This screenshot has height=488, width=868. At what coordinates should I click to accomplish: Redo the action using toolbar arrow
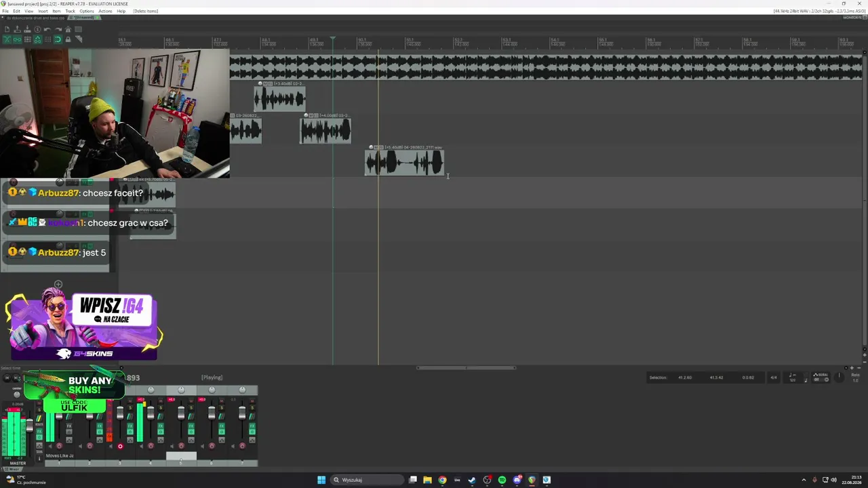click(58, 29)
